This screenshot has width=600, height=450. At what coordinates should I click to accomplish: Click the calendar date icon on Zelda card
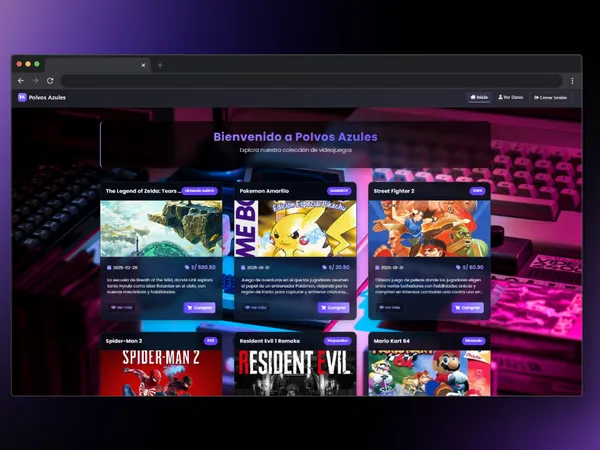[x=109, y=267]
